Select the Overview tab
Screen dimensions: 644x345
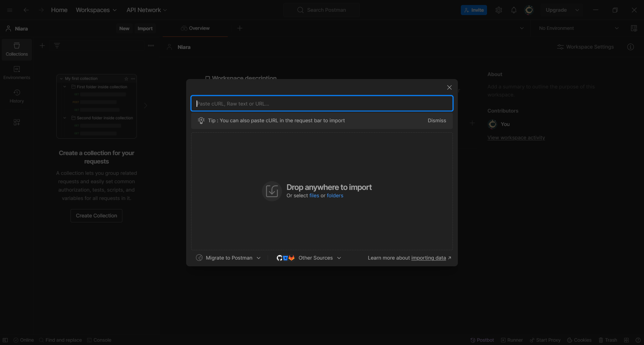click(x=195, y=28)
